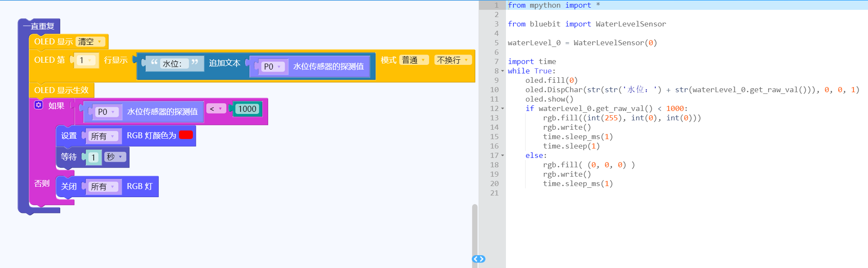Viewport: 868px width, 268px height.
Task: Open the 不换行 dropdown
Action: (453, 60)
